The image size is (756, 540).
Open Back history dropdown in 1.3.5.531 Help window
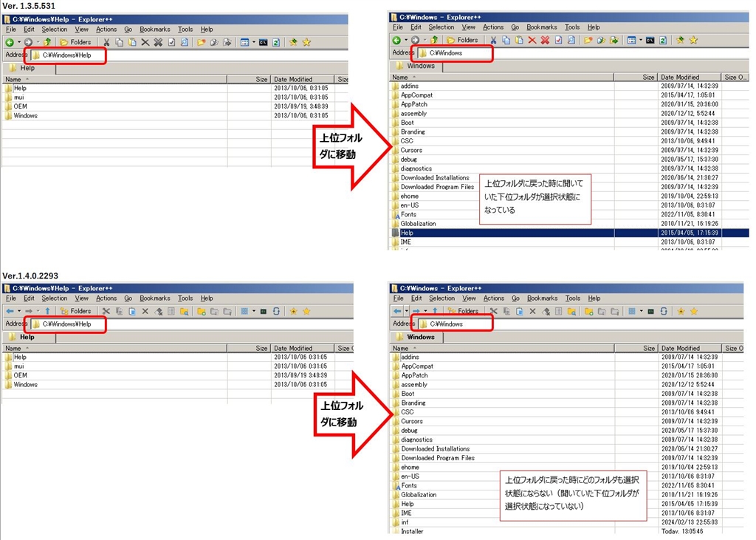pos(18,42)
